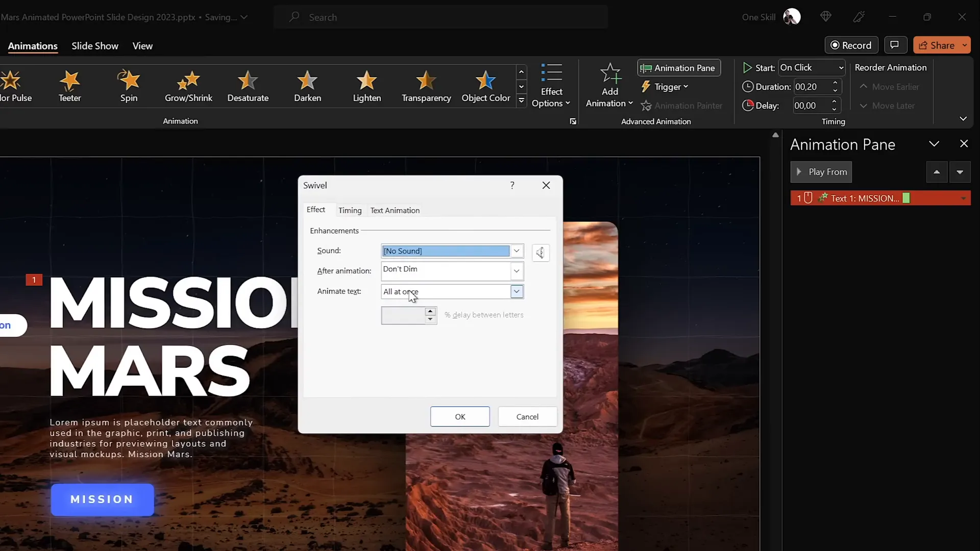Open the Add Animation gallery

609,86
